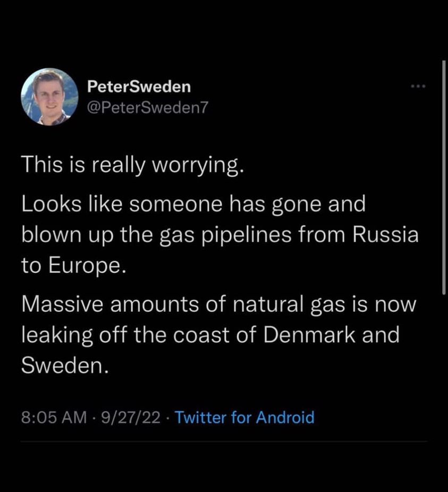Click the divider line below the timestamp
This screenshot has width=448, height=492.
pos(223,441)
